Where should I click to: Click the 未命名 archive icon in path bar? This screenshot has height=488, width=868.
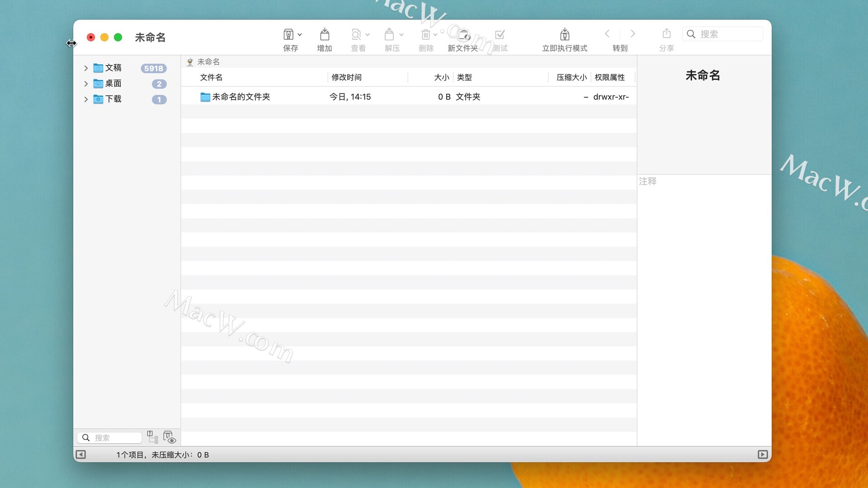(x=190, y=62)
